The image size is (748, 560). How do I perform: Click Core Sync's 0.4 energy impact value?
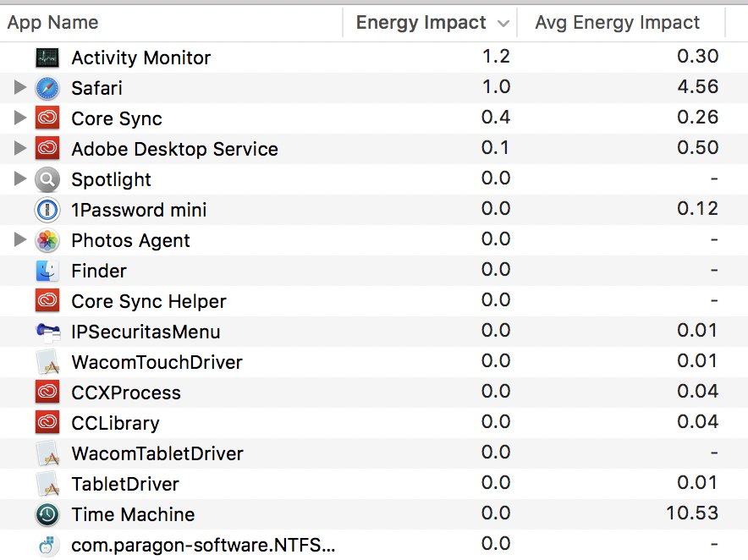(496, 118)
